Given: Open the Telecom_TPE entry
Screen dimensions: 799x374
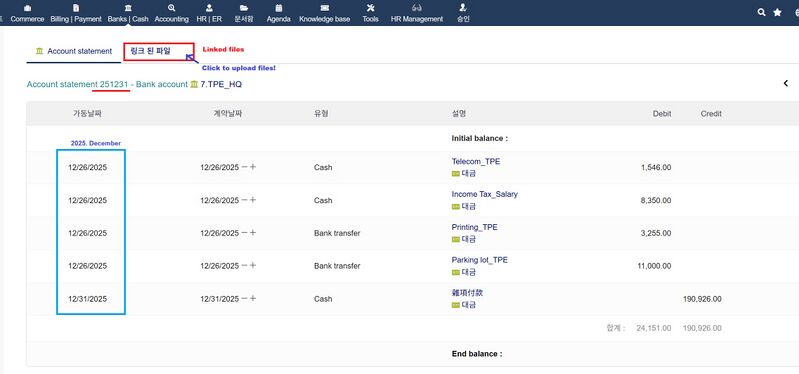Looking at the screenshot, I should coord(476,162).
